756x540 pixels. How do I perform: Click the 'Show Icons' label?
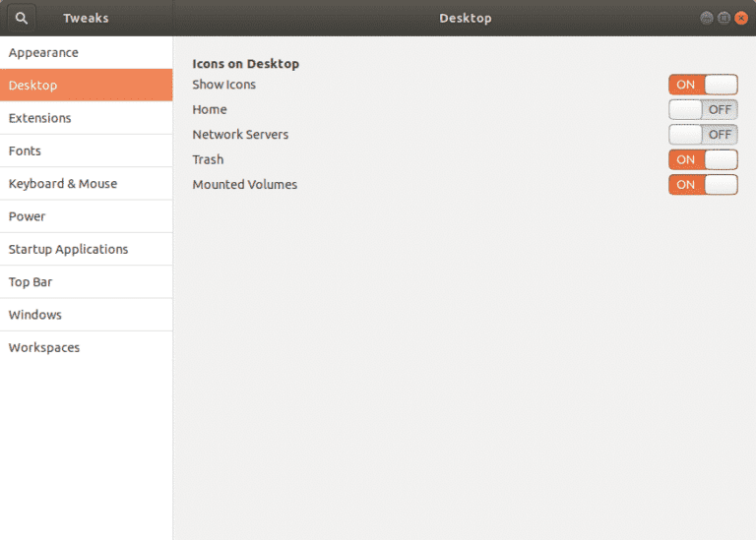click(224, 85)
